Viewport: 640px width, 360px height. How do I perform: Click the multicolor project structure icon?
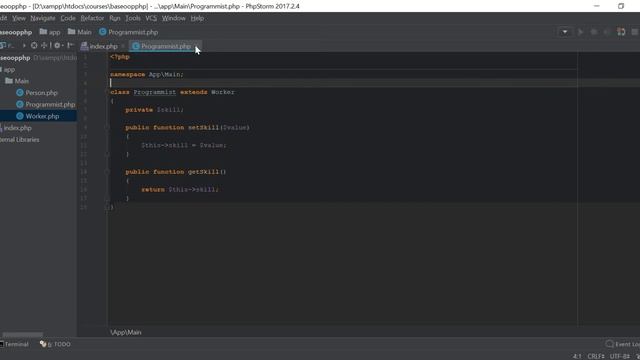[621, 32]
